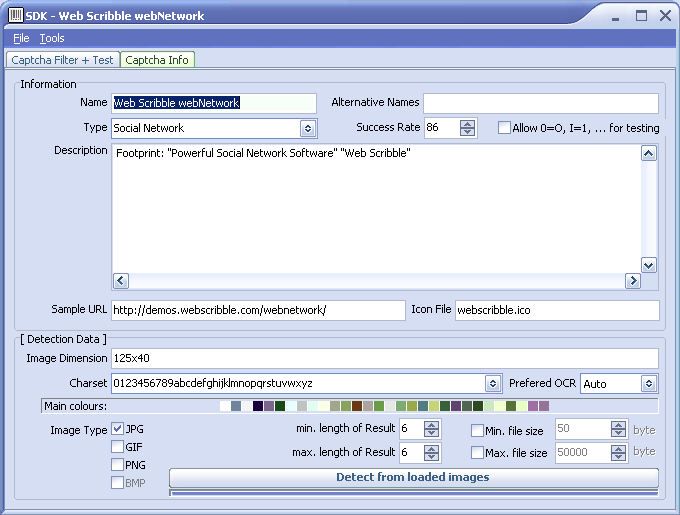Viewport: 680px width, 515px height.
Task: Pick the brown main colour swatch
Action: click(356, 406)
